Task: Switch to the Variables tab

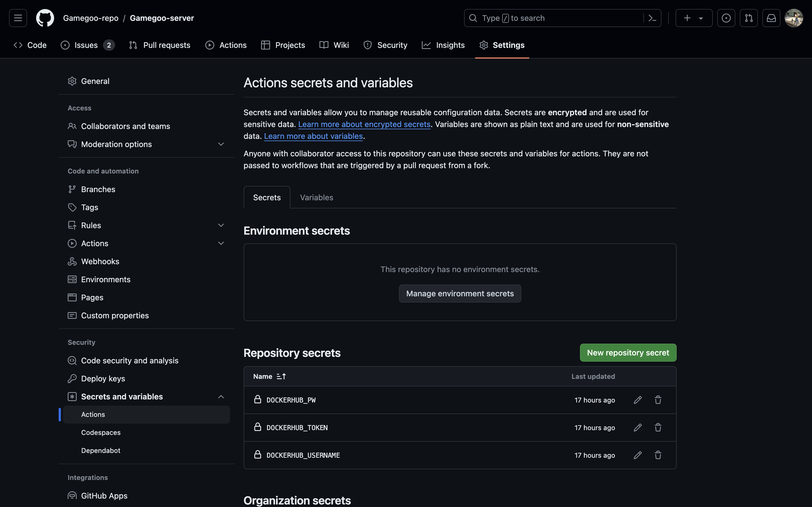Action: click(x=316, y=197)
